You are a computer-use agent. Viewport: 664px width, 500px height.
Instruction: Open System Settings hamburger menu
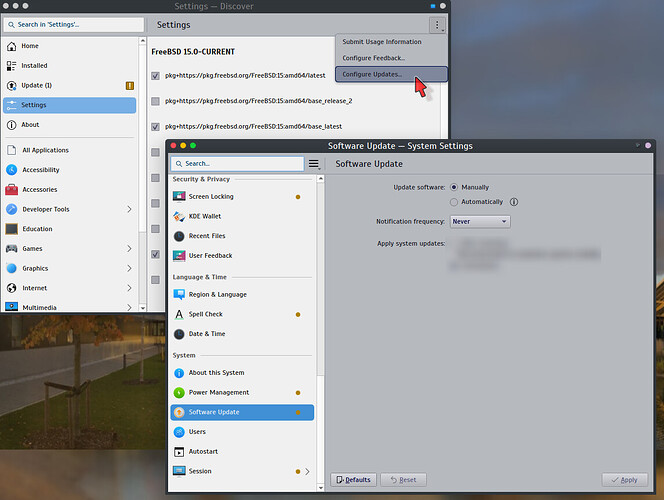pyautogui.click(x=314, y=164)
